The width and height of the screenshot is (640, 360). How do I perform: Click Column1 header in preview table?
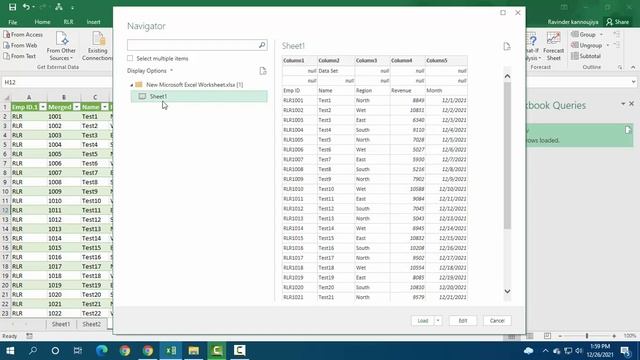point(300,60)
